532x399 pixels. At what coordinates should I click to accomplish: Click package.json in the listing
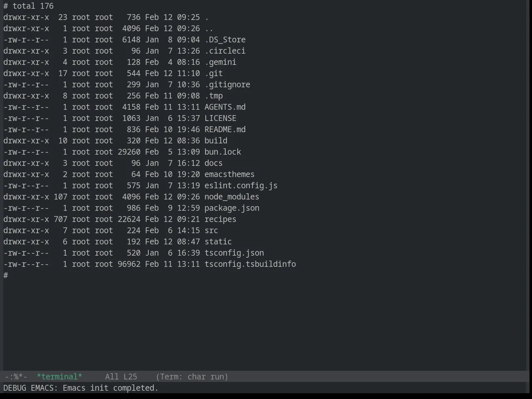232,208
